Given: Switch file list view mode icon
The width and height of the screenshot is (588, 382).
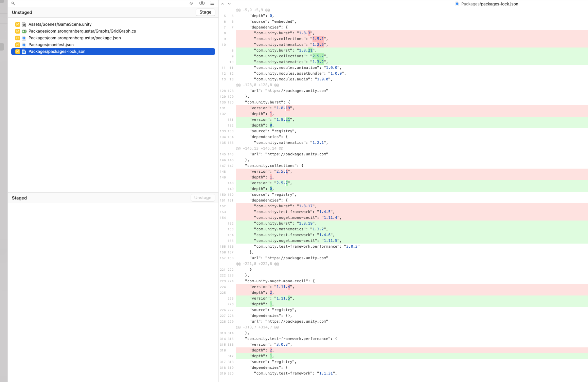Looking at the screenshot, I should [x=212, y=3].
